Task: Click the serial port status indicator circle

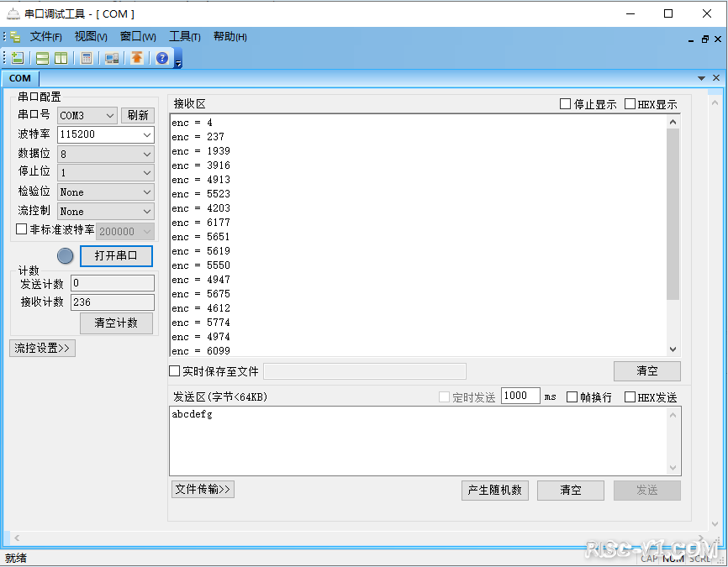Action: click(x=65, y=255)
